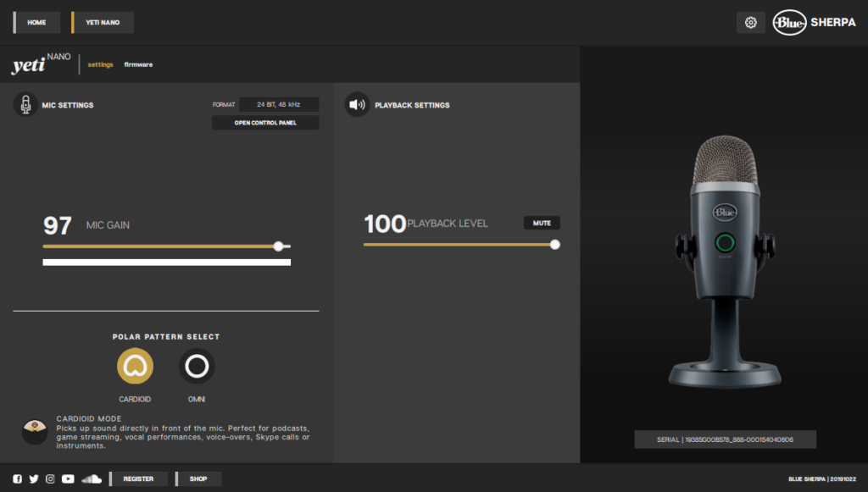Click the REGISTER button

pos(138,478)
